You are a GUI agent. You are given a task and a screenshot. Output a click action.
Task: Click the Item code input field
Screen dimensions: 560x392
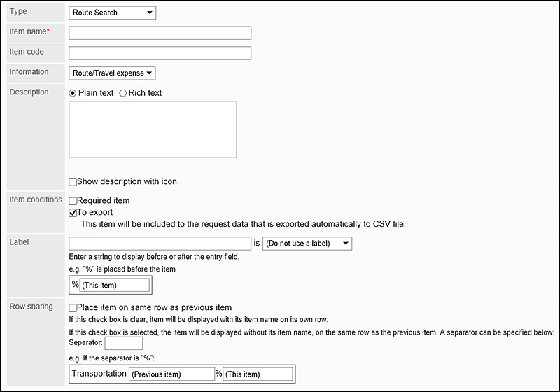(160, 53)
